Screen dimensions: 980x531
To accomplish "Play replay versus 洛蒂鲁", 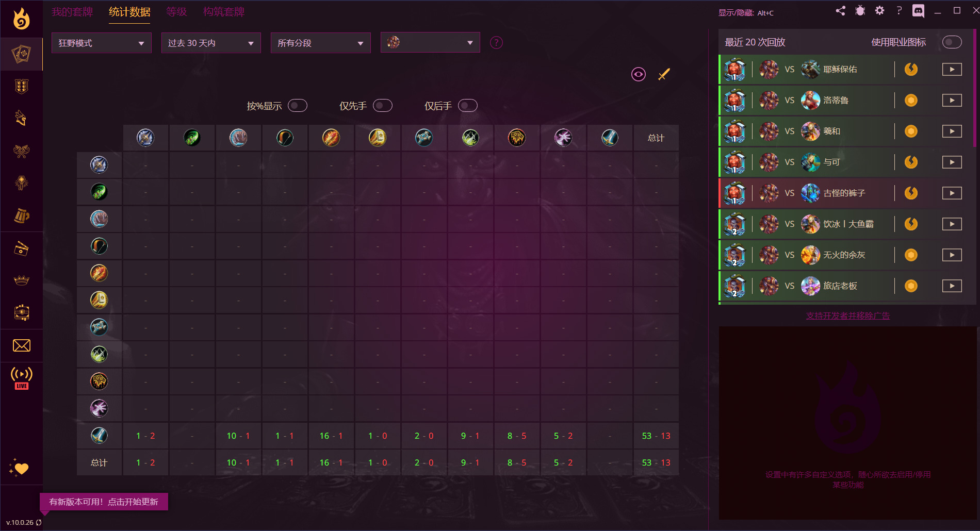I will point(952,100).
